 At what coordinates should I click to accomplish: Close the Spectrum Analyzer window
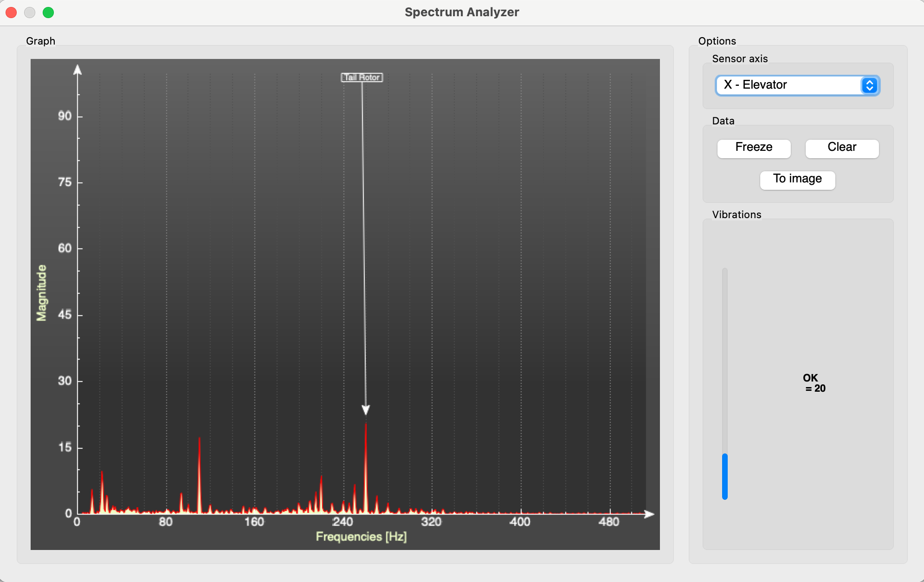12,13
